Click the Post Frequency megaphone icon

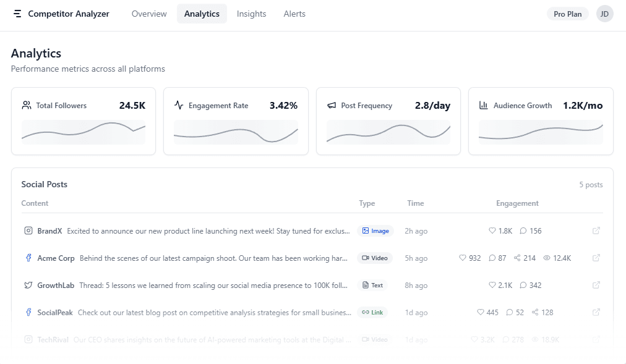331,105
